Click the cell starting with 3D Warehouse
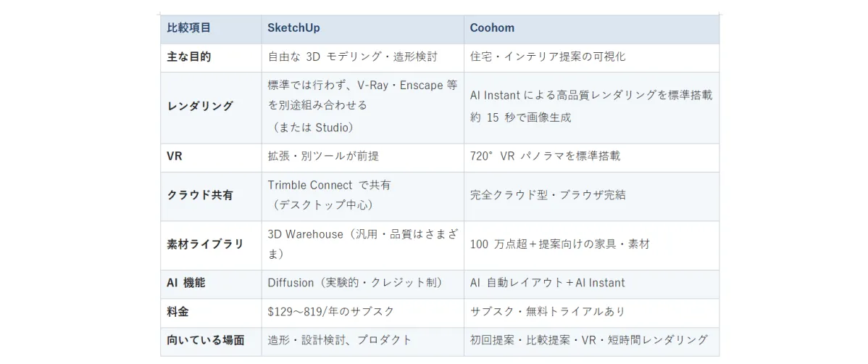Screen dimensions: 868x364 coord(362,244)
